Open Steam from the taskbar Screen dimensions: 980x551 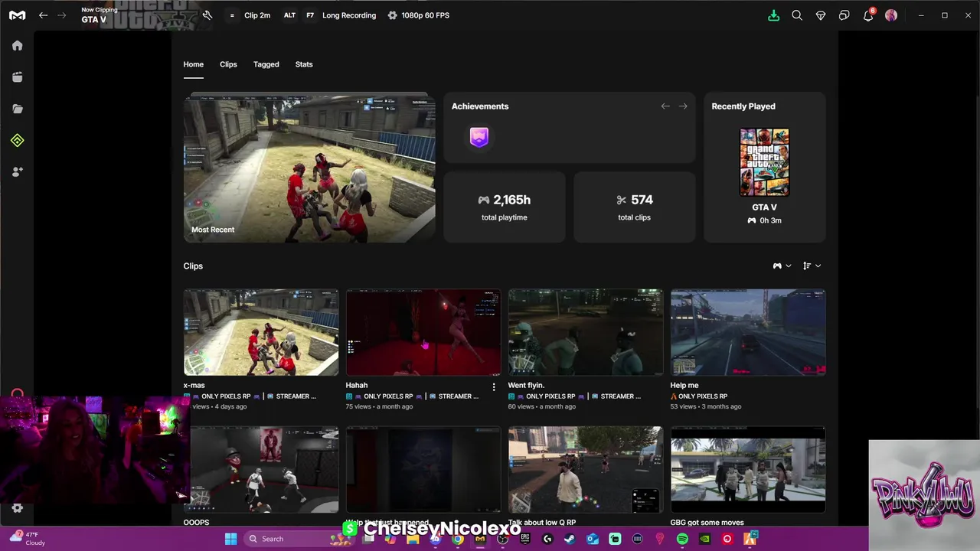click(x=570, y=539)
